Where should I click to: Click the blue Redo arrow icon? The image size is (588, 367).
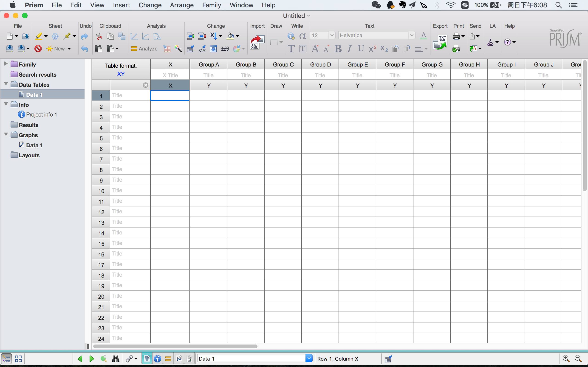[84, 36]
